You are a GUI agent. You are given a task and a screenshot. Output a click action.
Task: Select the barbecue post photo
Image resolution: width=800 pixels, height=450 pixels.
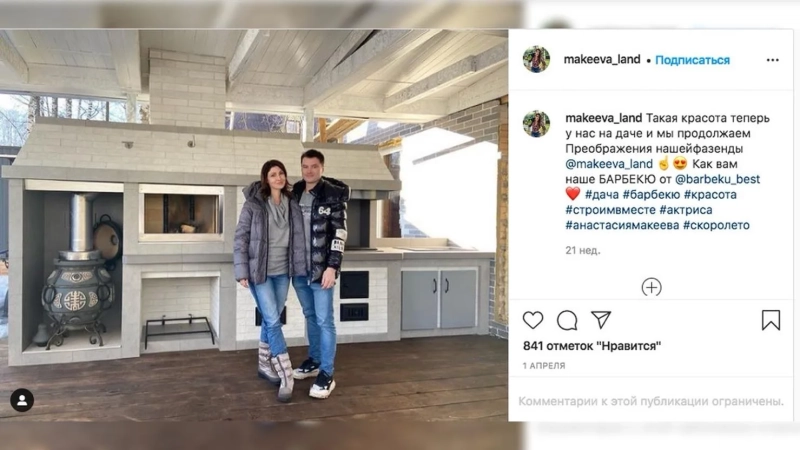pos(254,225)
